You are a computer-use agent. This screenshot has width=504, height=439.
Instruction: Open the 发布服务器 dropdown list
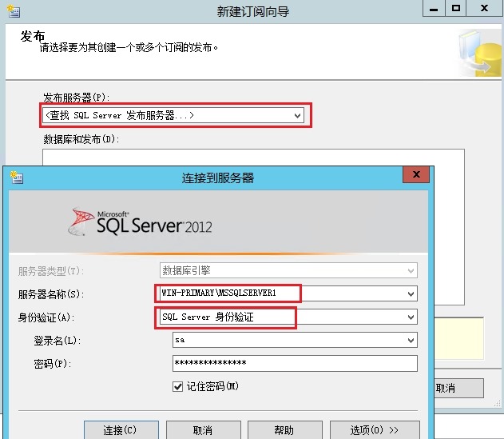tap(298, 116)
